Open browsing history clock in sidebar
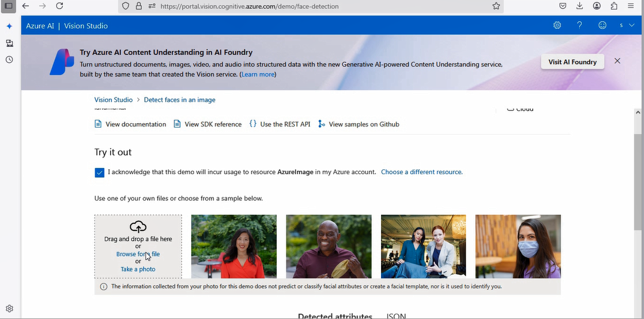 (10, 59)
